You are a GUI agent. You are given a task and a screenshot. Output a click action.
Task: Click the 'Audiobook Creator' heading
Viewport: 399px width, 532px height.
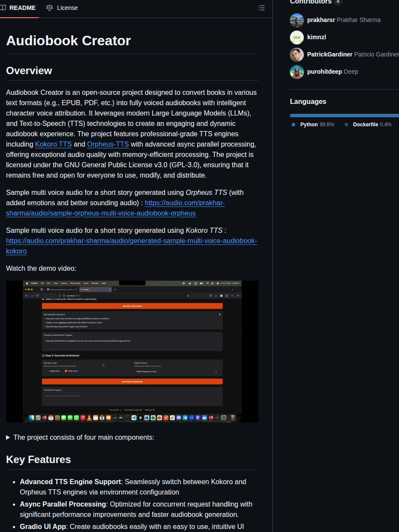pos(69,41)
